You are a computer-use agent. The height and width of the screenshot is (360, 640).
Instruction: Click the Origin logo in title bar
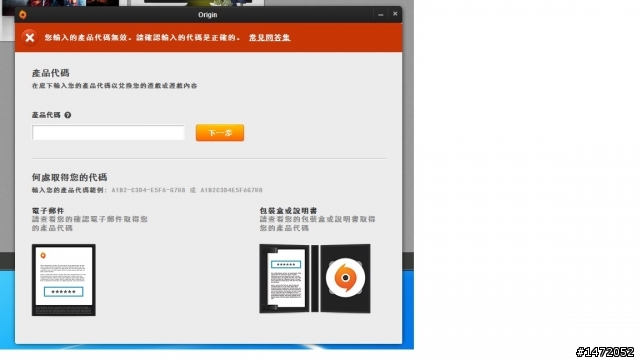tap(23, 15)
